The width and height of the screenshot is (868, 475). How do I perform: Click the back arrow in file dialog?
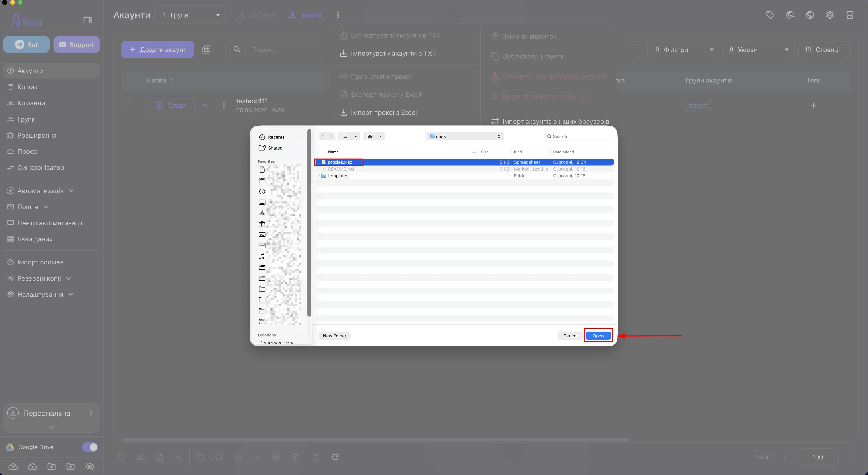tap(323, 136)
